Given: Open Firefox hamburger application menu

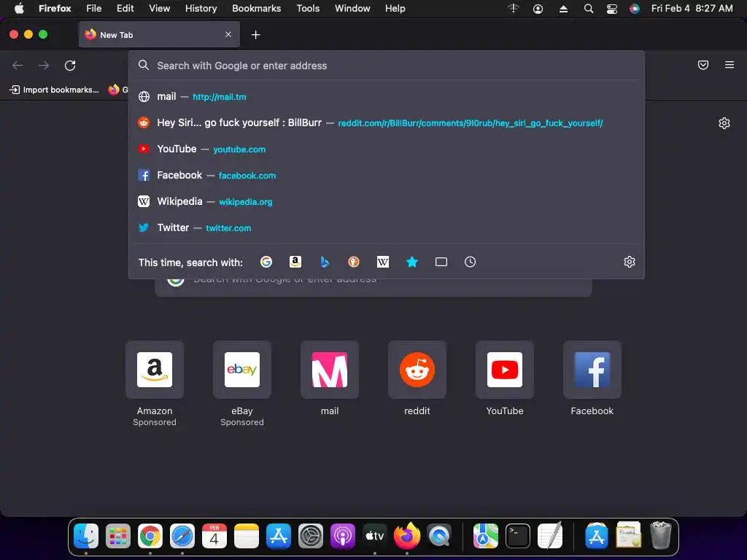Looking at the screenshot, I should (729, 65).
